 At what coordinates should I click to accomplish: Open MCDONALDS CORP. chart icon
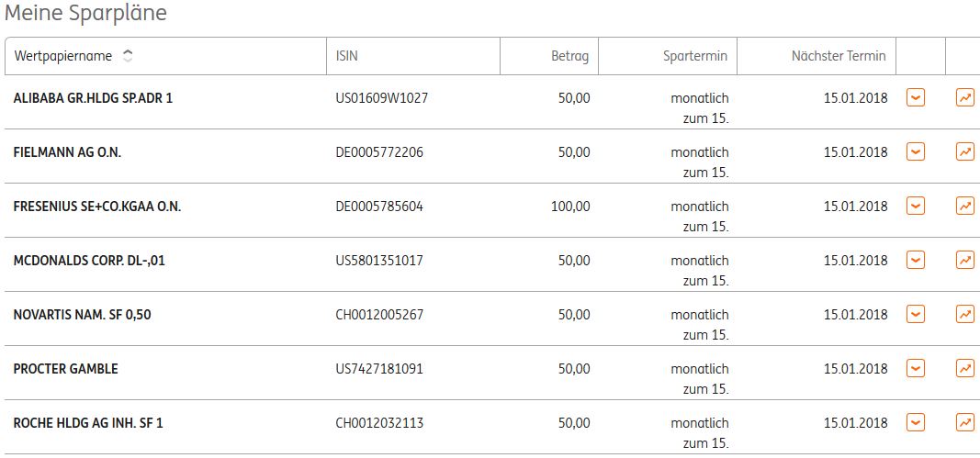(x=964, y=260)
